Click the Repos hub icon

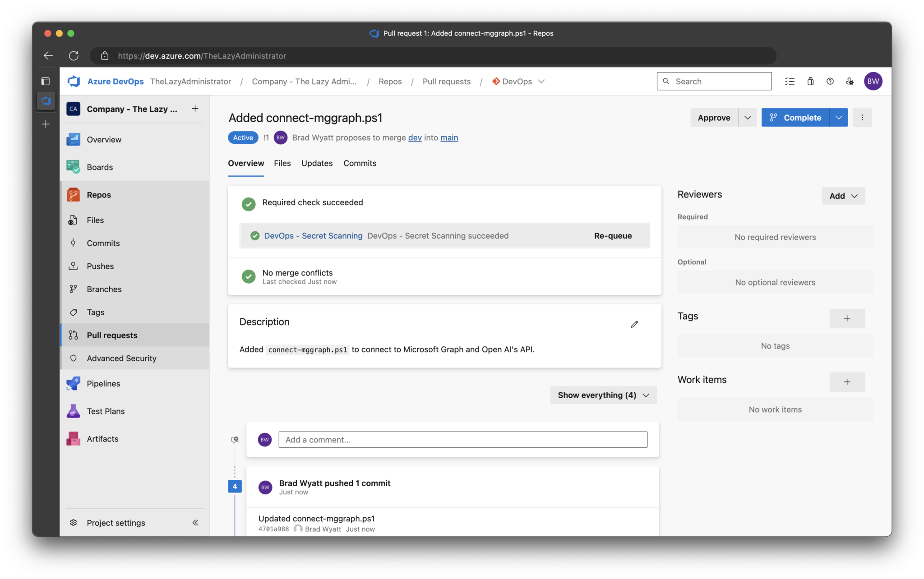(73, 195)
